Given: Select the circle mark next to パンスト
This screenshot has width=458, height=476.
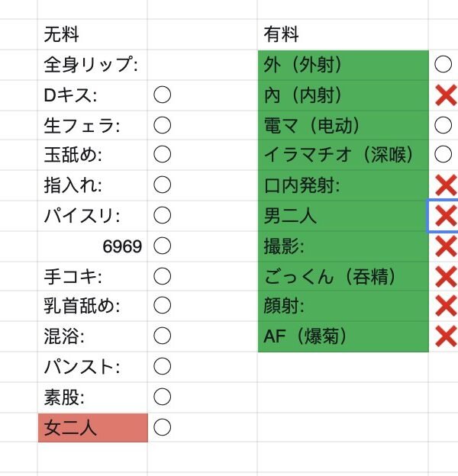Looking at the screenshot, I should [162, 367].
